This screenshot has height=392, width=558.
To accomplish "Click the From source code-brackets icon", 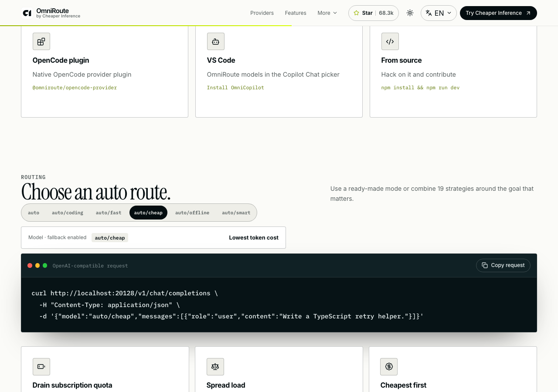I will pyautogui.click(x=390, y=41).
